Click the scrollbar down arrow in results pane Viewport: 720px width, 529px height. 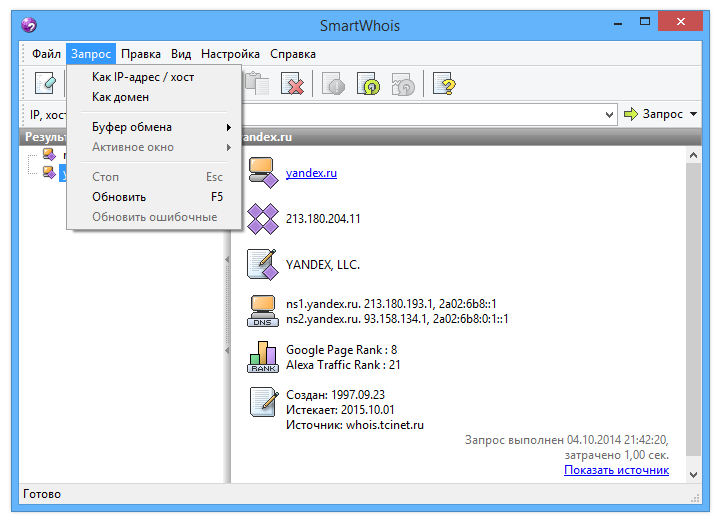coord(693,475)
